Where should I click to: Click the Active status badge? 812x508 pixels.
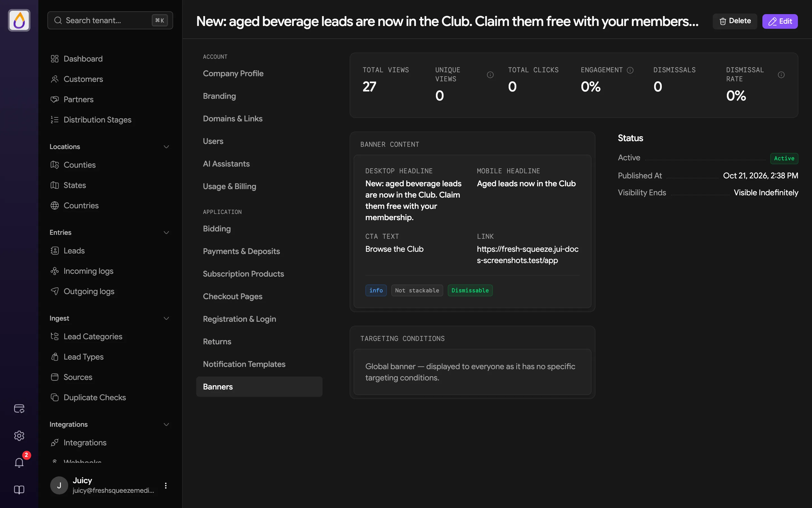(784, 158)
